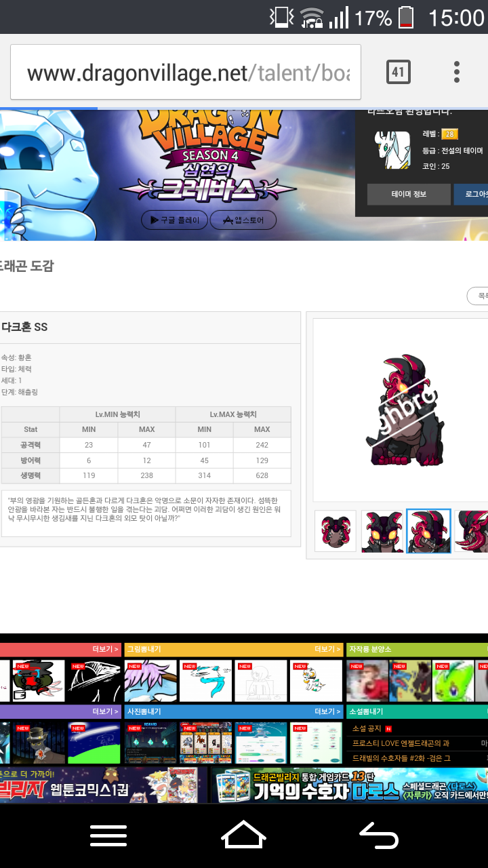Screen dimensions: 488x868
Task: Tap the 로그아웃 button
Action: tap(472, 194)
